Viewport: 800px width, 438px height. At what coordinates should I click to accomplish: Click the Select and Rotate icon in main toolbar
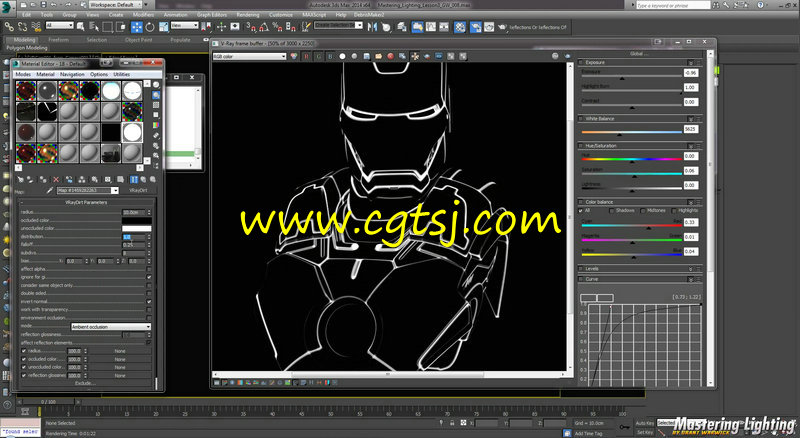pyautogui.click(x=150, y=27)
